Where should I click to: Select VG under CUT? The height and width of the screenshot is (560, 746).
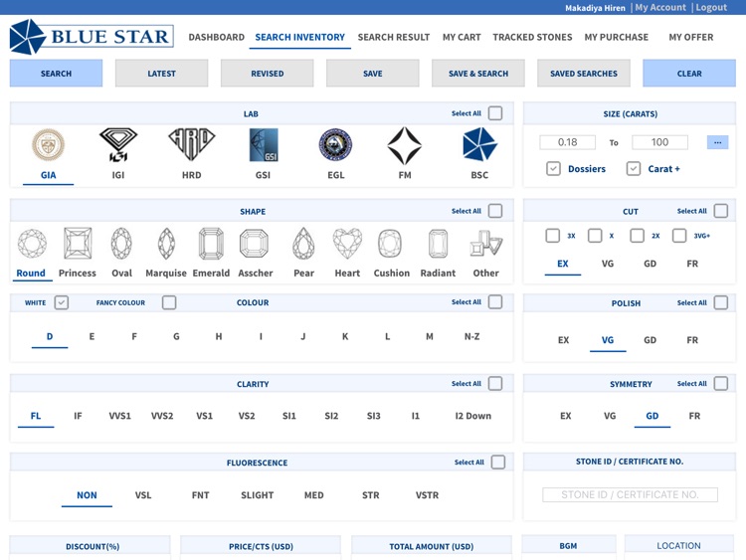(608, 264)
